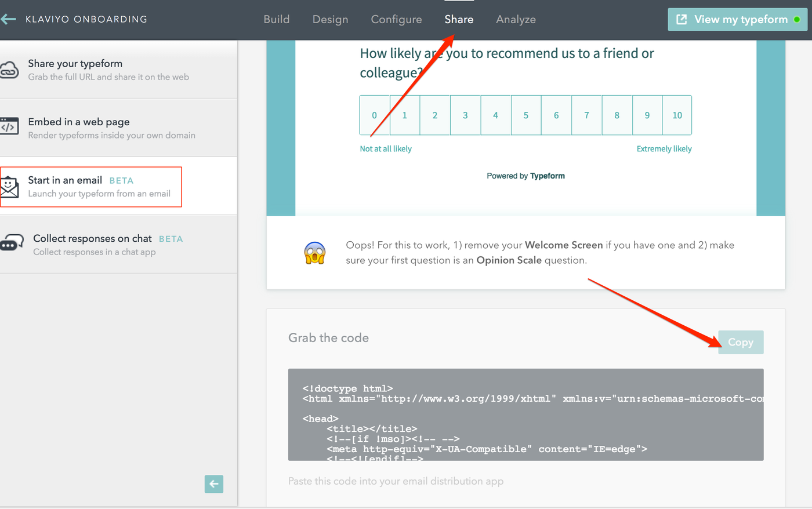Select Share your typeform option
The image size is (812, 509).
click(x=118, y=70)
